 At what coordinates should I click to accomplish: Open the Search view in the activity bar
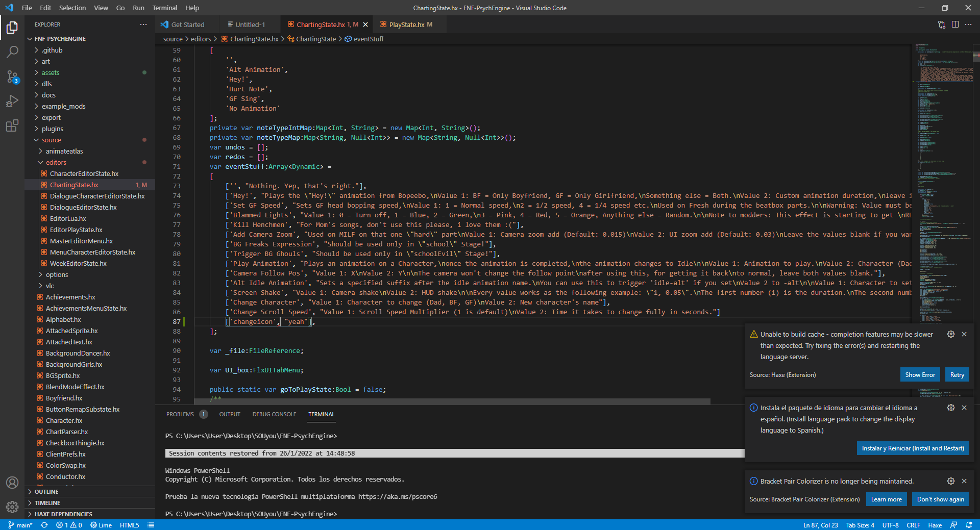(12, 51)
